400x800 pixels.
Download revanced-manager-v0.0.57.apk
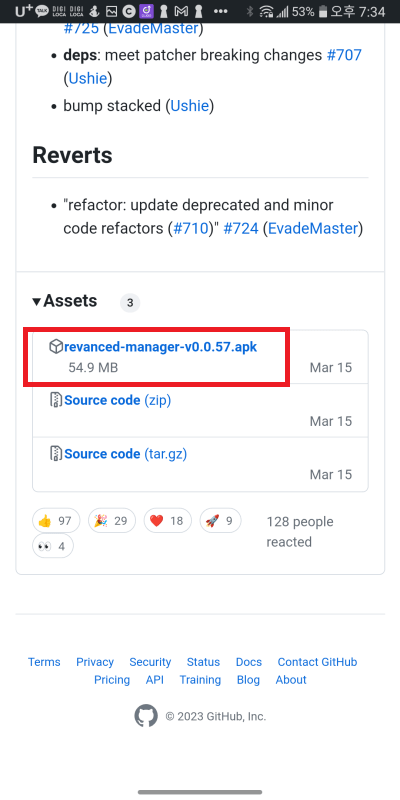pyautogui.click(x=161, y=347)
